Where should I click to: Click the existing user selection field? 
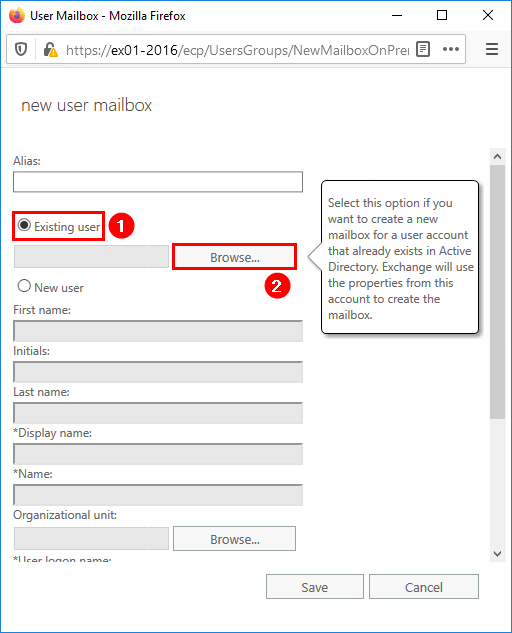coord(91,256)
